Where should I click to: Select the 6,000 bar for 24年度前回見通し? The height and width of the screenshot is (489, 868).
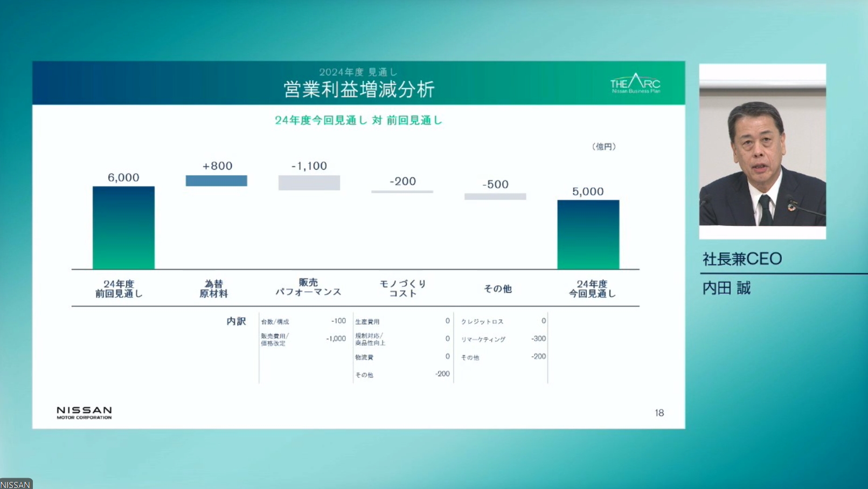coord(123,226)
